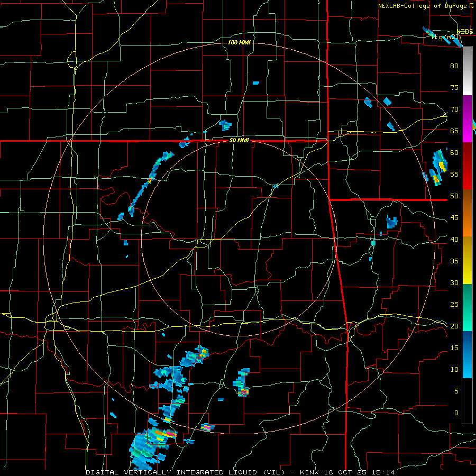The height and width of the screenshot is (476, 476).
Task: Pick the purple-magenta segment of the color bar
Action: tap(467, 119)
